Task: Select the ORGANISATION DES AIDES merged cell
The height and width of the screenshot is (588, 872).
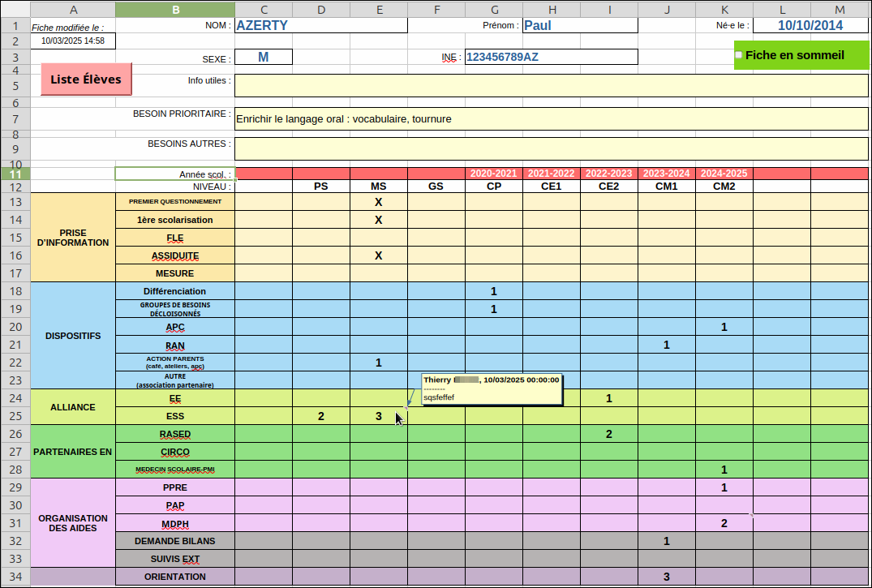Action: pos(73,523)
